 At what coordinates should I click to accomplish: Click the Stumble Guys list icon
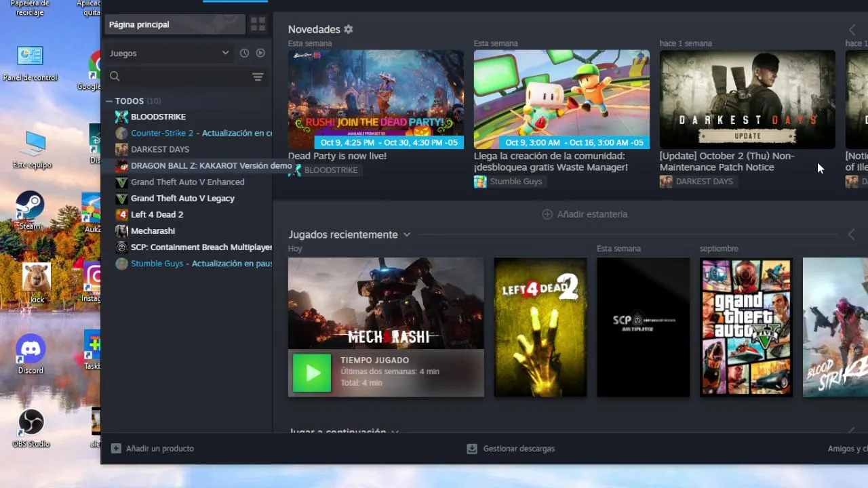point(121,264)
